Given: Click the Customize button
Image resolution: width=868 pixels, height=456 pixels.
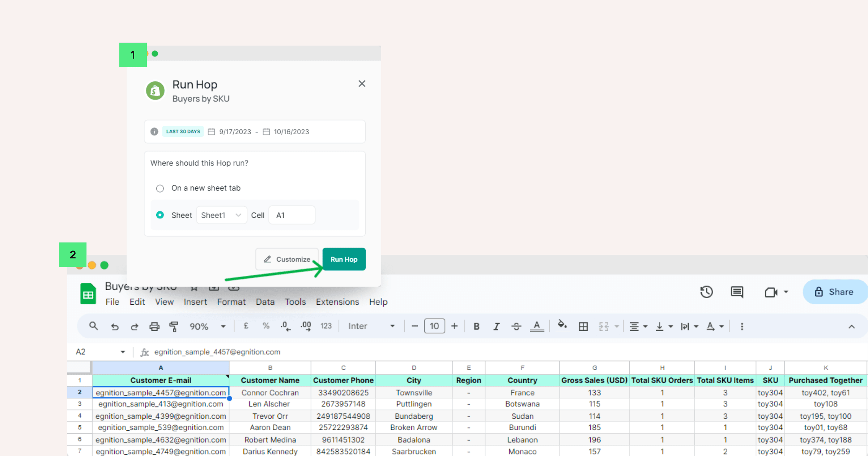Looking at the screenshot, I should [x=287, y=259].
